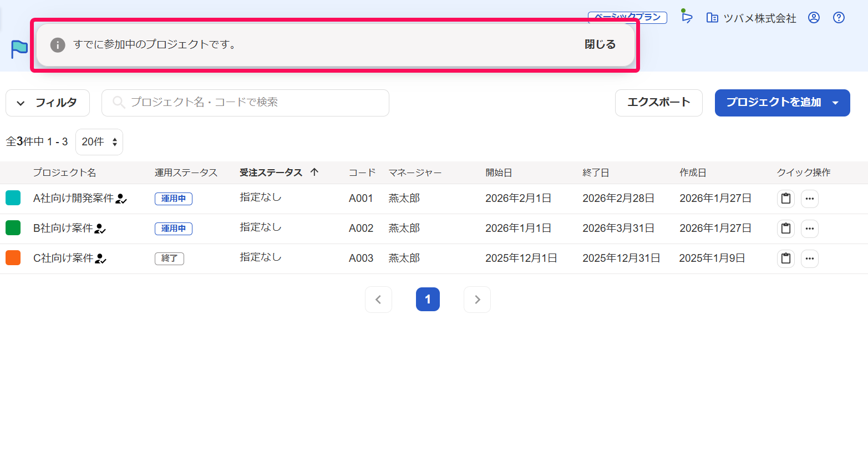Click end date 2025年12月31日
This screenshot has height=456, width=868.
click(x=621, y=258)
